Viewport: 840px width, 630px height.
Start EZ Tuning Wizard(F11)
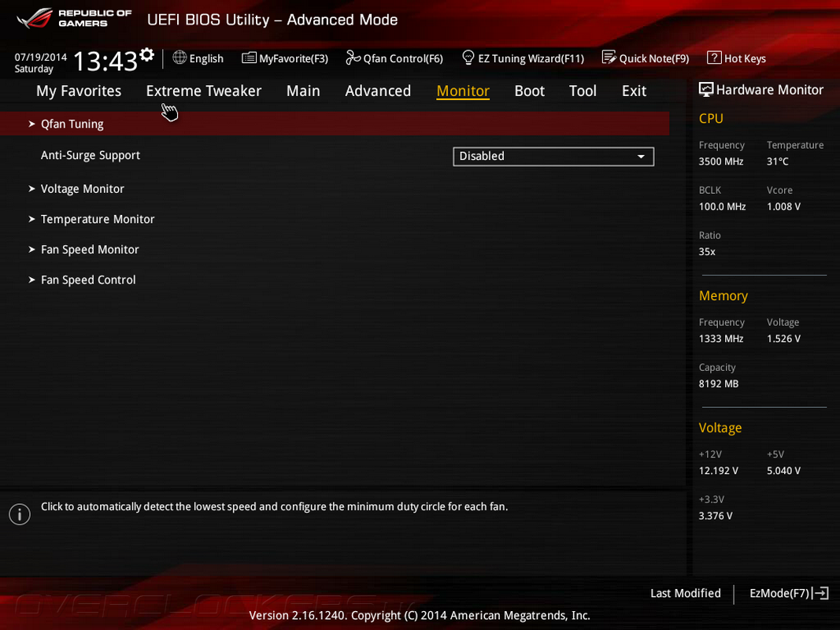523,57
